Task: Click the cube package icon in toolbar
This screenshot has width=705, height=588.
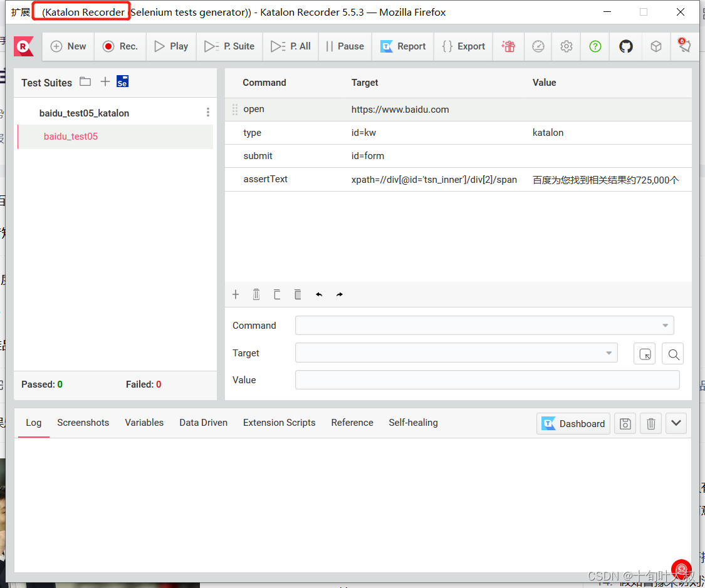Action: pos(656,46)
